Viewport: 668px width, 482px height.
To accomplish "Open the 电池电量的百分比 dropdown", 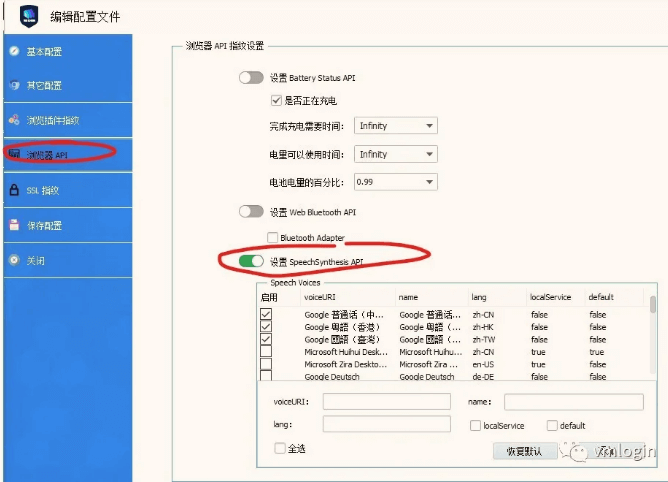I will point(396,182).
